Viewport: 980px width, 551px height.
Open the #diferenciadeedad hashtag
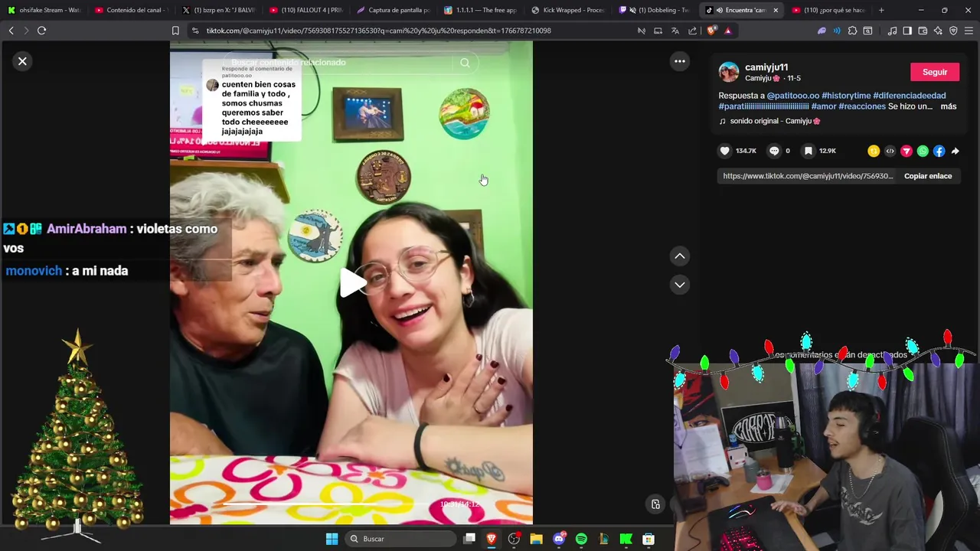[910, 96]
